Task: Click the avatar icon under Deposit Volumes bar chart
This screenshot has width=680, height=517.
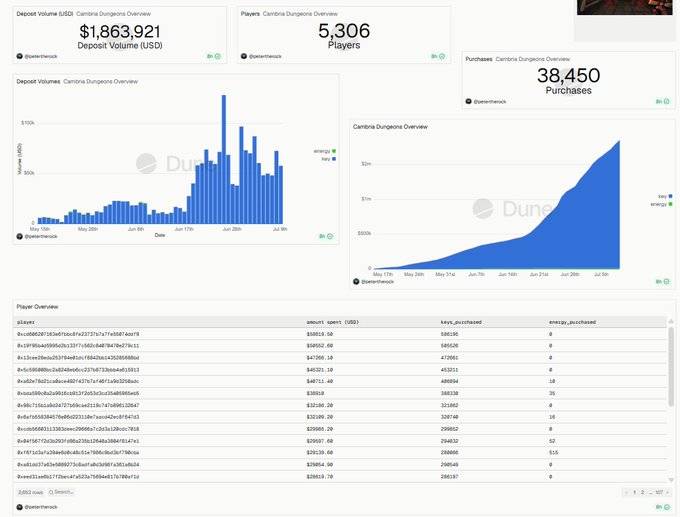Action: coord(20,236)
